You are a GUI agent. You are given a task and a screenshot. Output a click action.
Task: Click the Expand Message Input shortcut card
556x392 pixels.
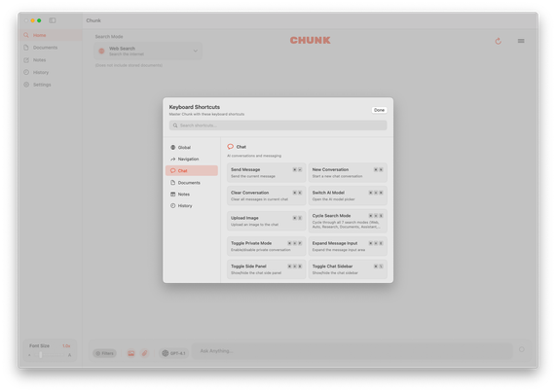tap(348, 246)
